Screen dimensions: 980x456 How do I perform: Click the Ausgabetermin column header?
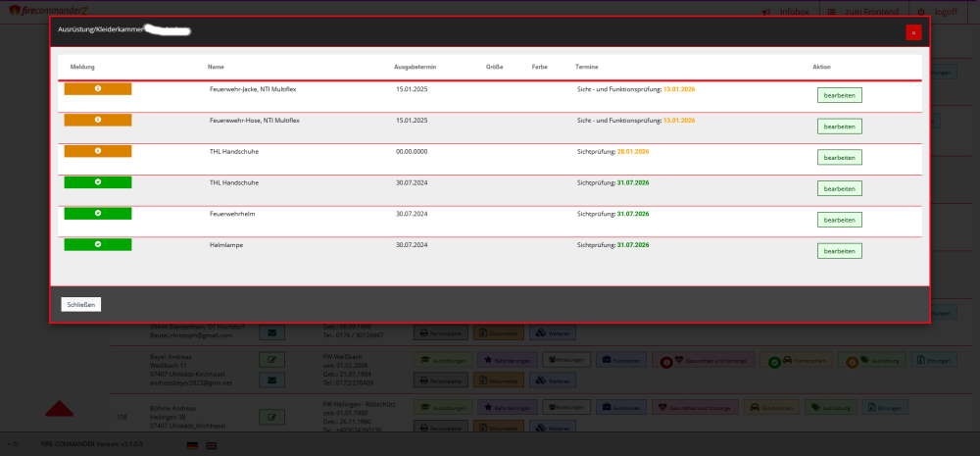tap(414, 67)
